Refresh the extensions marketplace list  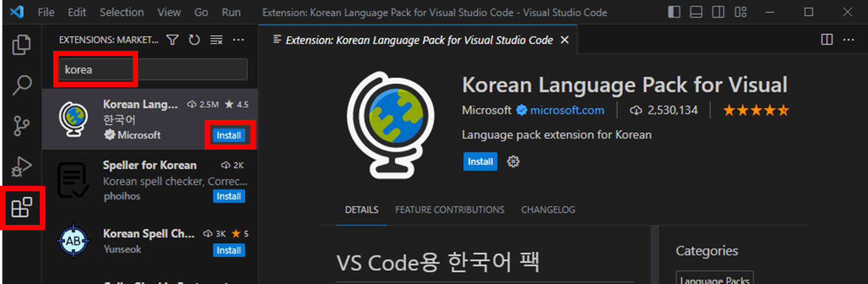[x=194, y=40]
